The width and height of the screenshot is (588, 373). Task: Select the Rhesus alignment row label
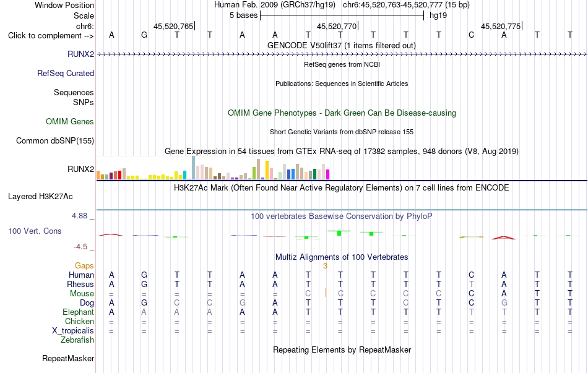click(80, 284)
